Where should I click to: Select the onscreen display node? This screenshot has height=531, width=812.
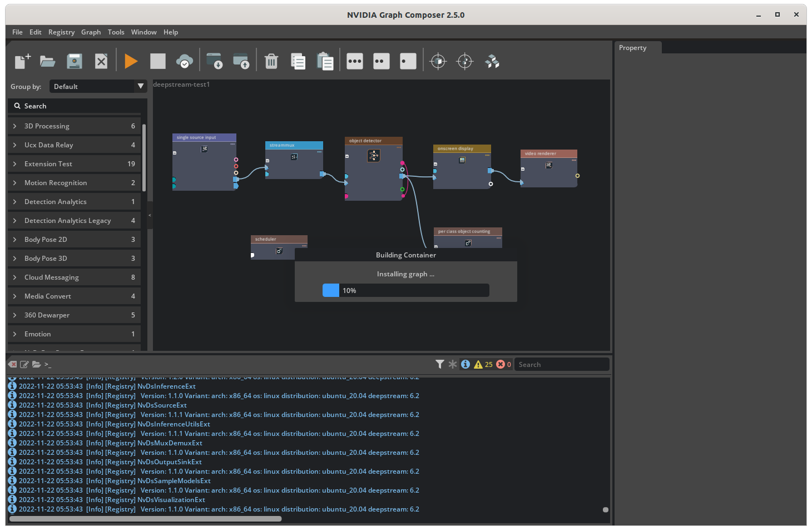point(462,167)
